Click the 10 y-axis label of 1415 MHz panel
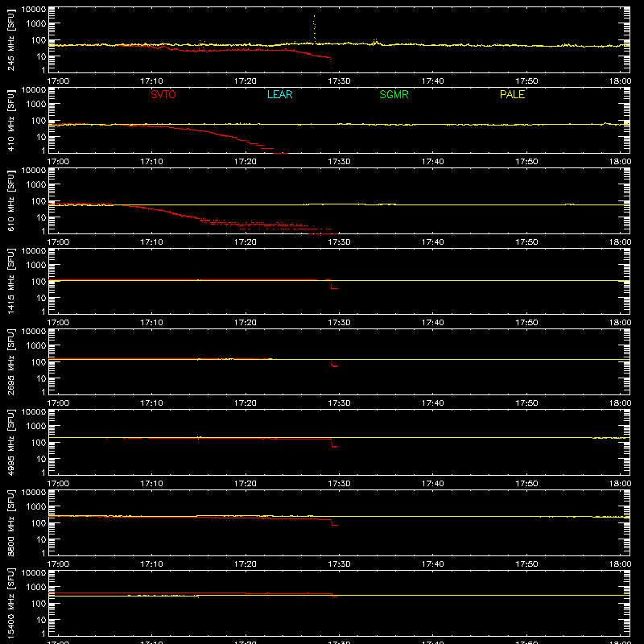 (x=41, y=298)
